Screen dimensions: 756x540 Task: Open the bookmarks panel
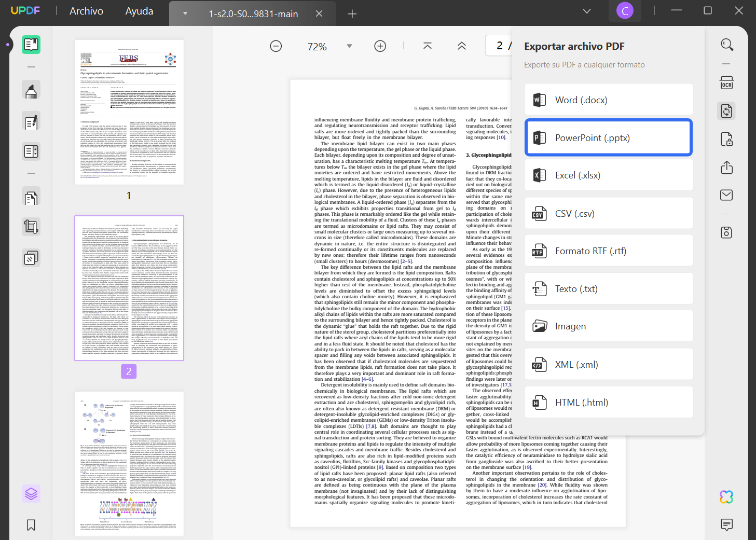pos(31,525)
